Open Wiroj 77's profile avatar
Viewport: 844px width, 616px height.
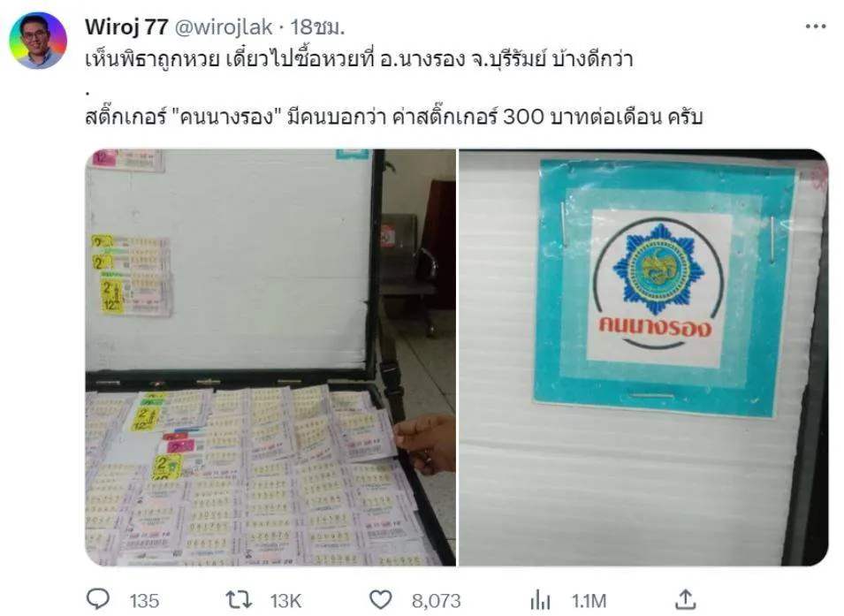point(38,41)
